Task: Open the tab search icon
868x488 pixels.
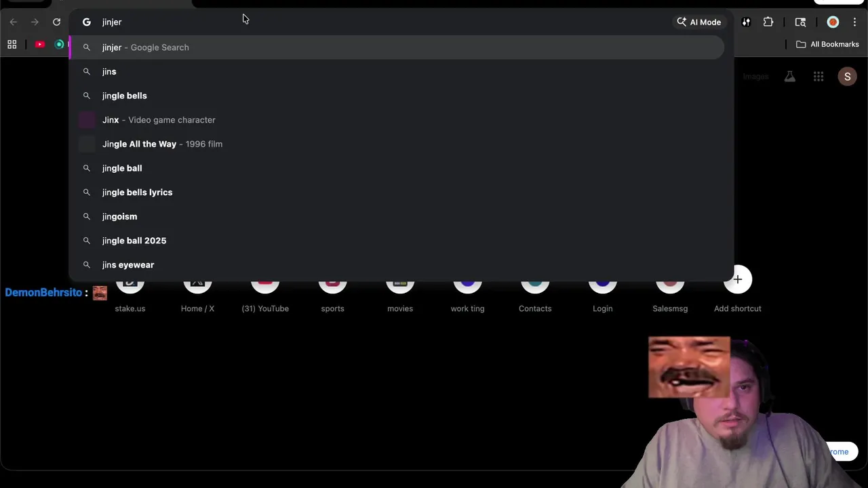Action: pyautogui.click(x=800, y=22)
